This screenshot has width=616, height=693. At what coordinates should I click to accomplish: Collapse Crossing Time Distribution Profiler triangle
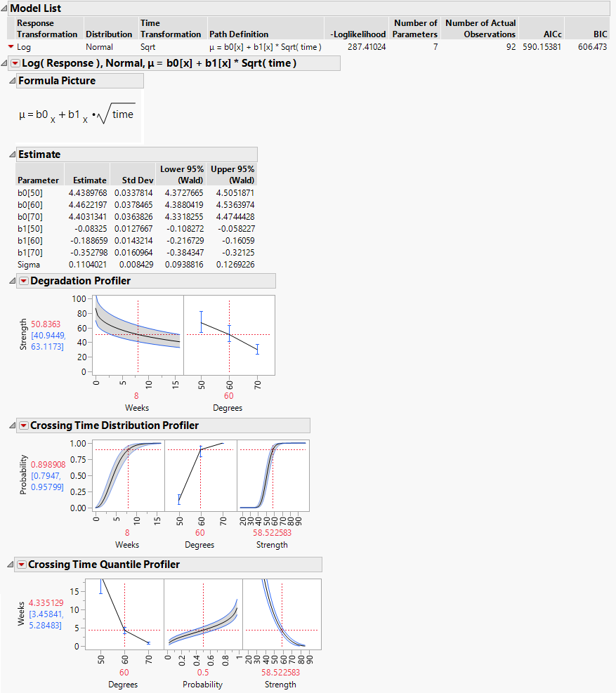coord(13,425)
